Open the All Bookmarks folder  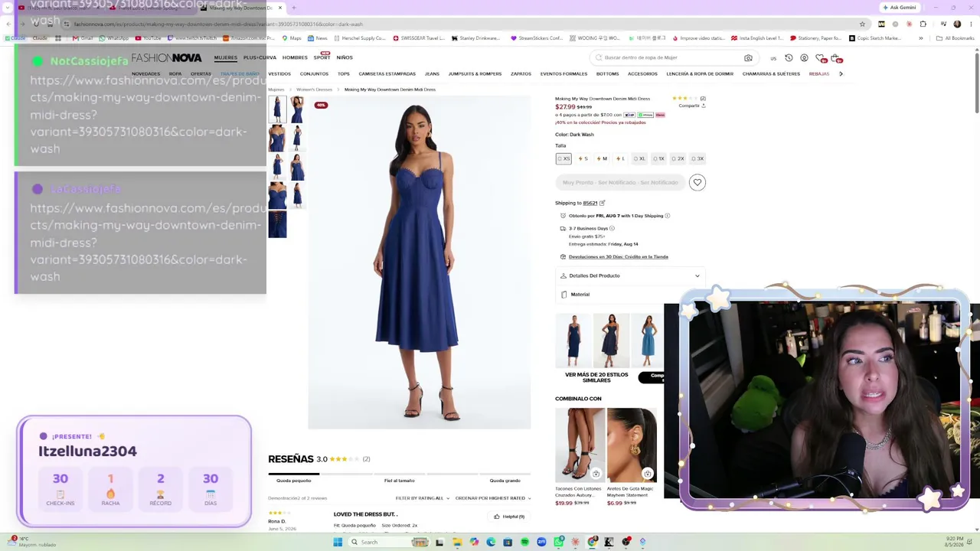pyautogui.click(x=955, y=38)
